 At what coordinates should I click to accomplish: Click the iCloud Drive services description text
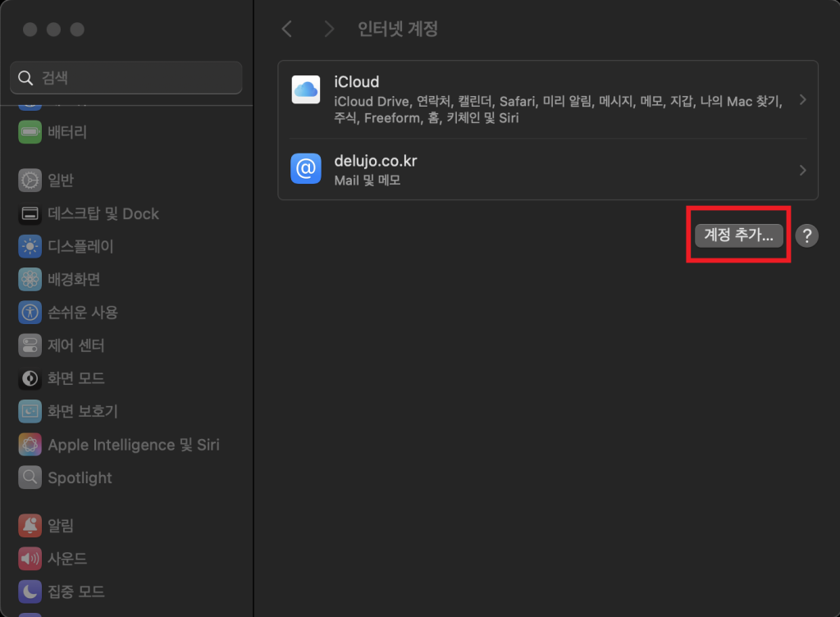coord(558,109)
